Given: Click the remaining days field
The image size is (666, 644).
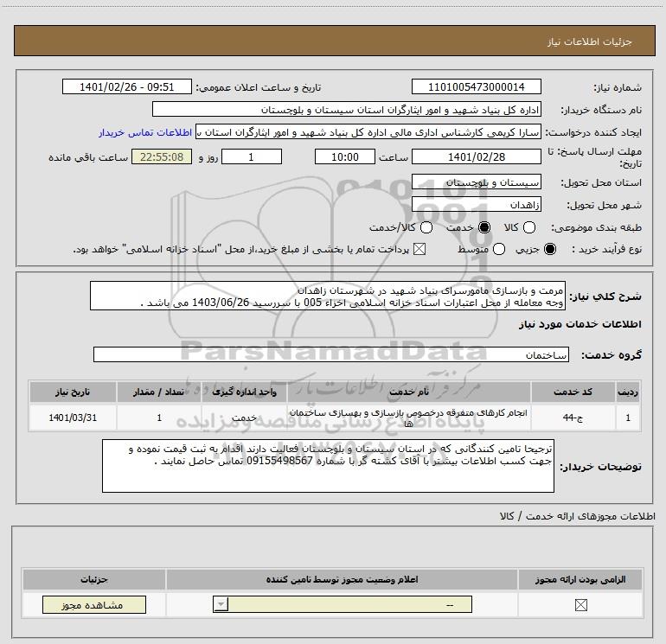Looking at the screenshot, I should [252, 156].
